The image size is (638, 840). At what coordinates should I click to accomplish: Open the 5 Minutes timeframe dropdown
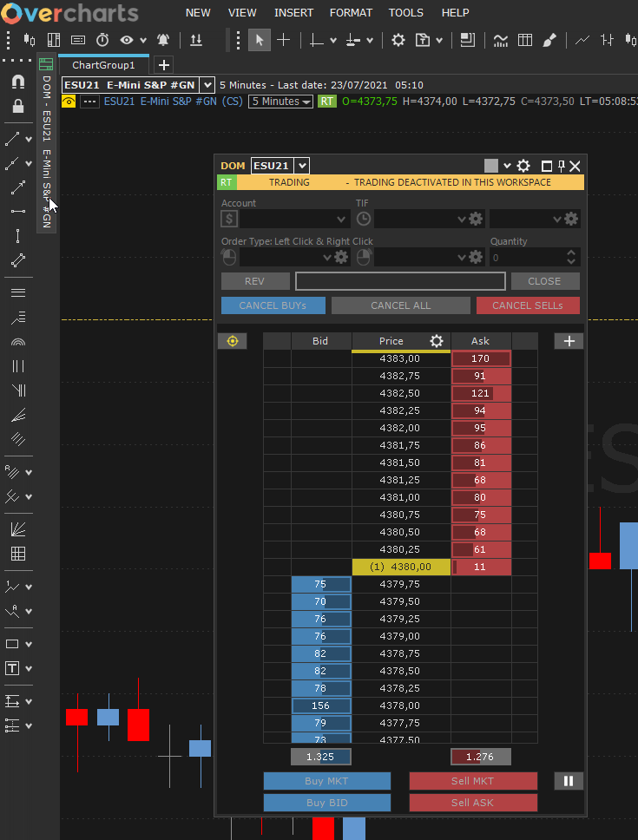pos(281,102)
